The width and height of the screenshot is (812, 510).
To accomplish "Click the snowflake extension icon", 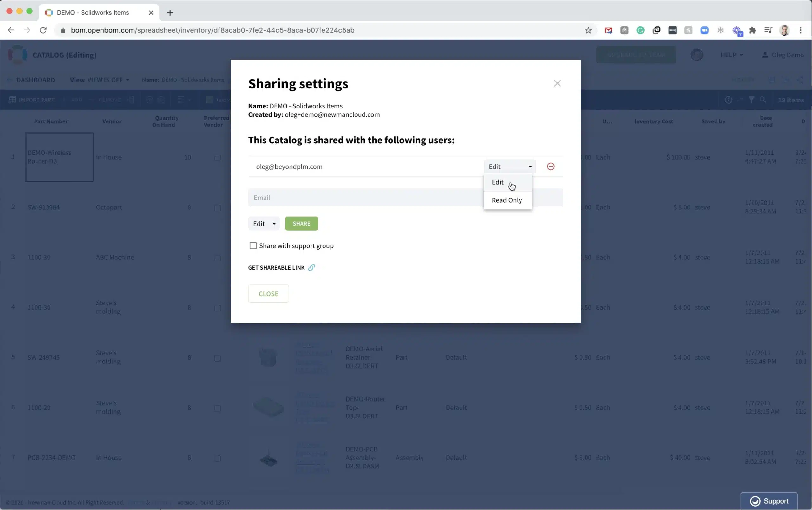I will 721,30.
